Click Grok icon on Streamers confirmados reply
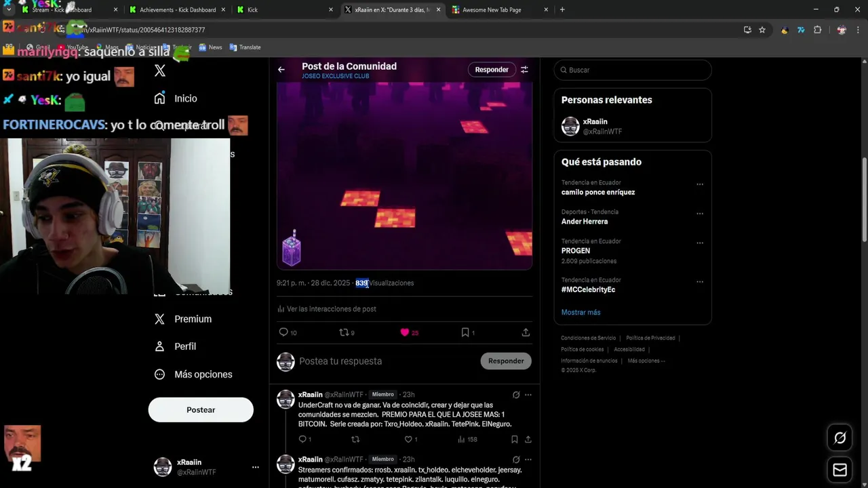The image size is (868, 488). [516, 460]
